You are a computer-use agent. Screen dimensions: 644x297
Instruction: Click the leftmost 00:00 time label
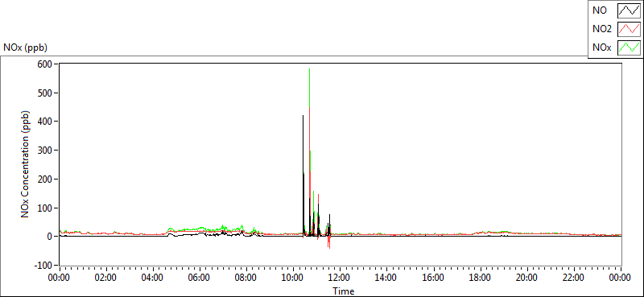(60, 278)
